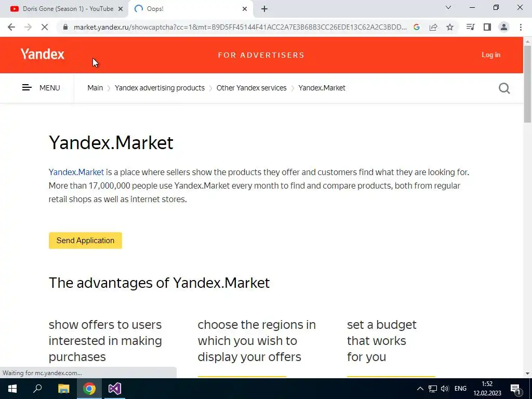Open the hamburger MENU button
The image size is (532, 399).
coord(41,88)
